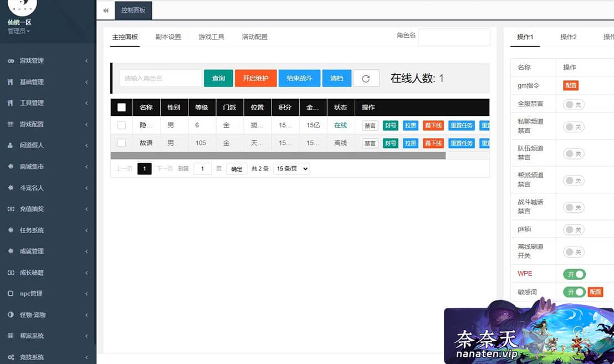Viewport: 614px width, 364px height.
Task: Click the 游戏配置 grid icon
Action: click(11, 124)
